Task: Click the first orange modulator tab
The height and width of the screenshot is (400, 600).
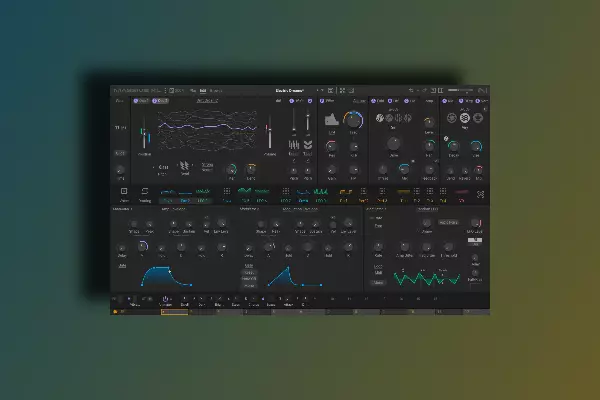Action: pyautogui.click(x=344, y=194)
